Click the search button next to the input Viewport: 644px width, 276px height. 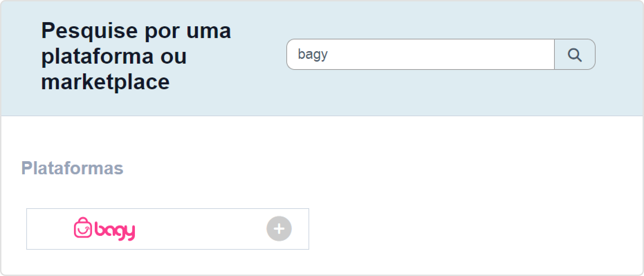click(574, 54)
